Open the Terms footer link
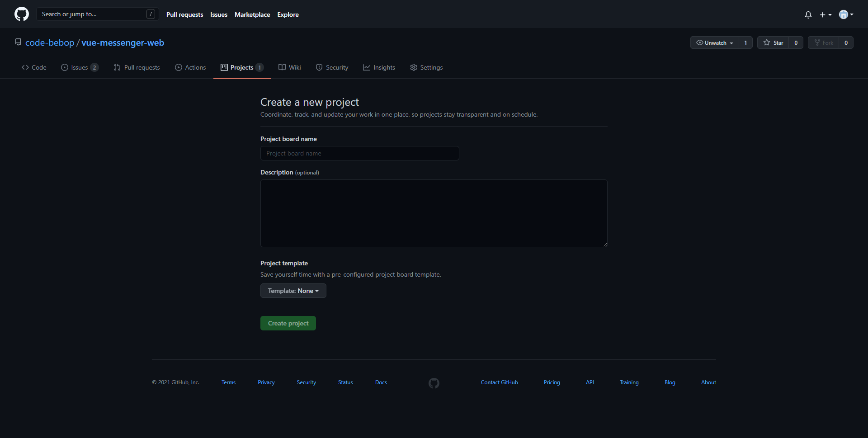The height and width of the screenshot is (438, 868). 228,382
